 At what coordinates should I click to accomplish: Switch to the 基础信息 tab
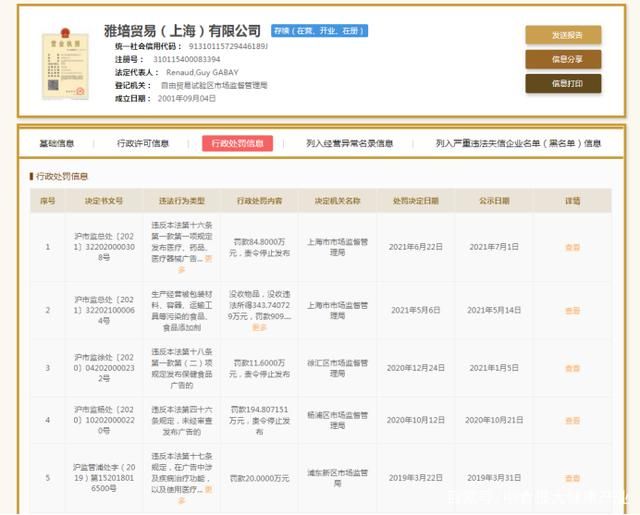click(x=56, y=143)
